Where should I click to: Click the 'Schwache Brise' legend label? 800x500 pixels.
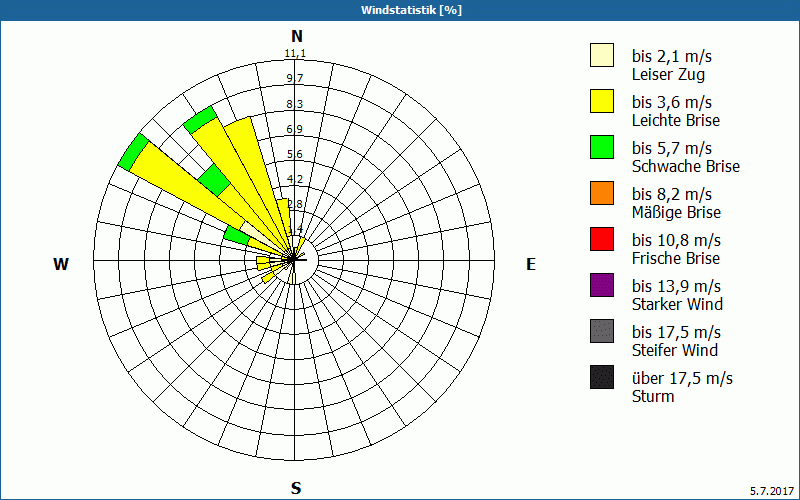(686, 166)
